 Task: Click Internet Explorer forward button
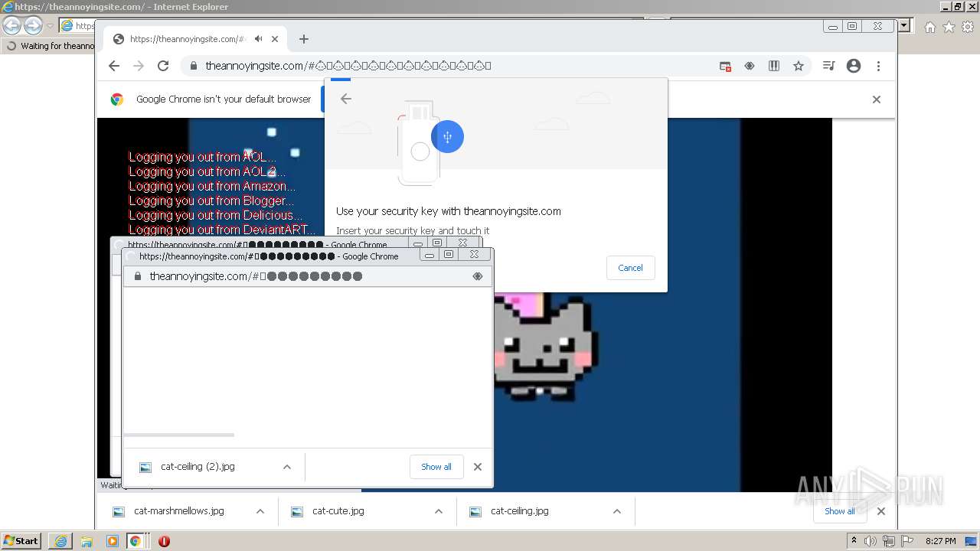(33, 25)
